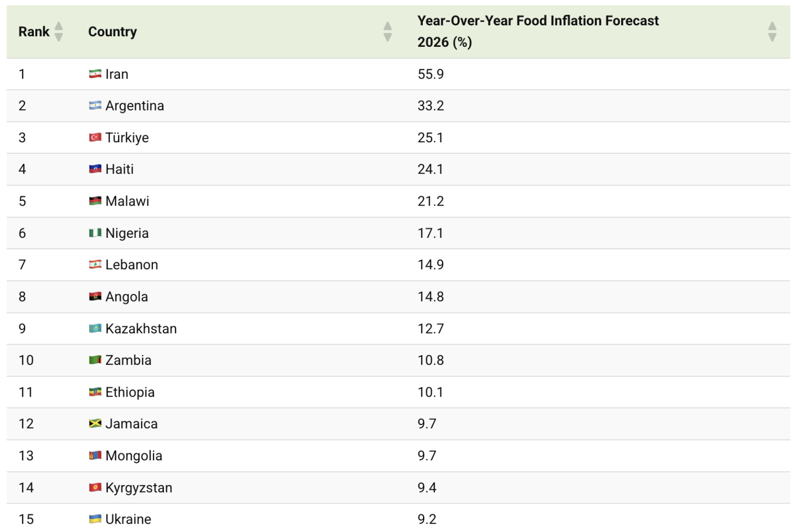Click the Kazakhstan flag icon
797x532 pixels.
[x=95, y=328]
